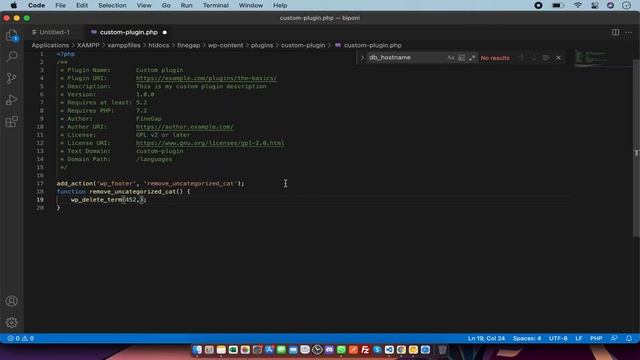Open the plugins breadcrumb
Image resolution: width=640 pixels, height=360 pixels.
262,45
